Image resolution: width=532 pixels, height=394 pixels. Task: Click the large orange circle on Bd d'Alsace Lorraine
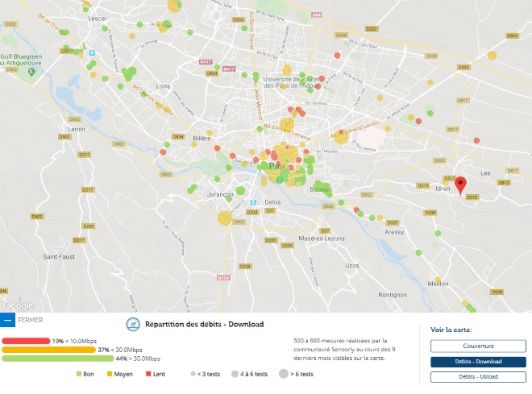tap(287, 125)
